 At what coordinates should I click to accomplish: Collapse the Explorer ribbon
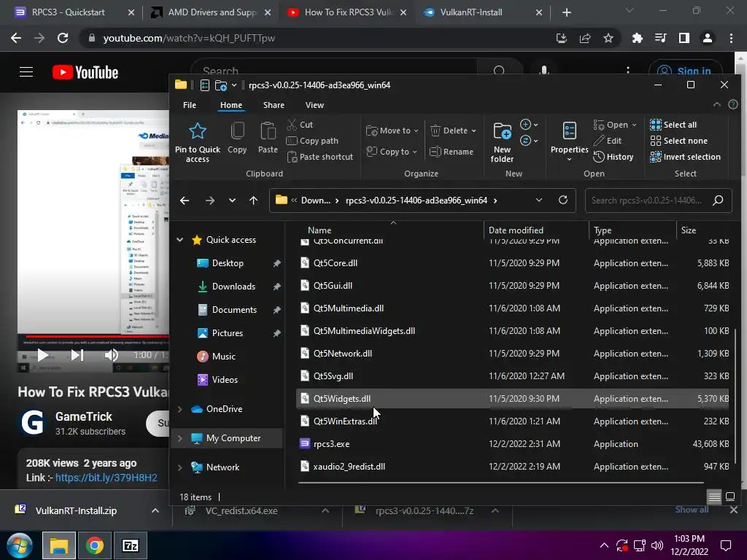point(716,104)
